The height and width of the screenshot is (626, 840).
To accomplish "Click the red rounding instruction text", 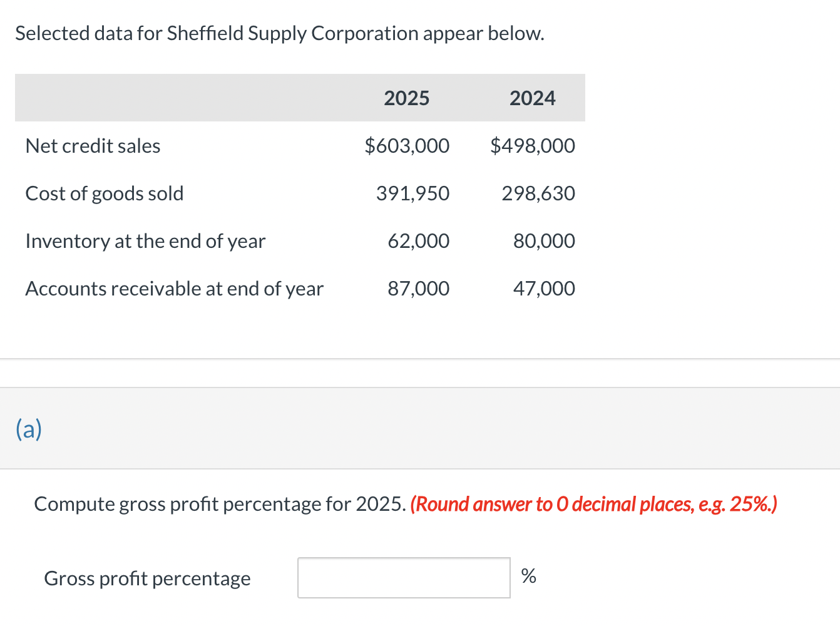I will pyautogui.click(x=593, y=504).
